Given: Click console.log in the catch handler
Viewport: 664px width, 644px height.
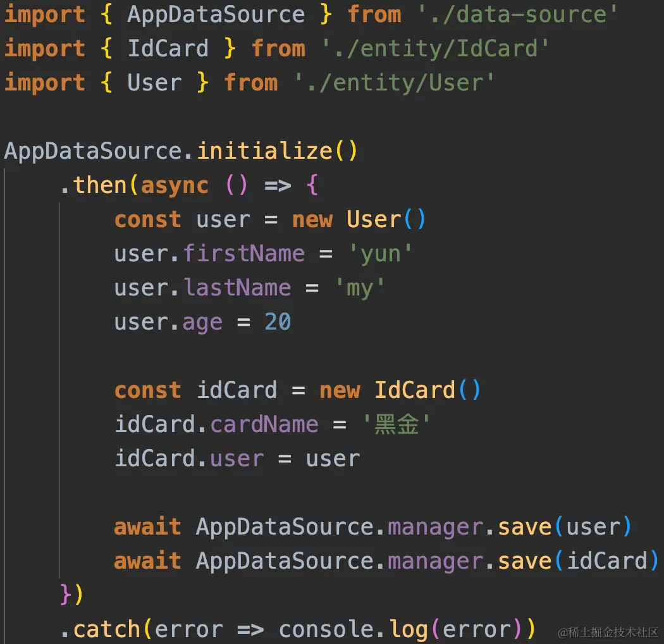Looking at the screenshot, I should (353, 630).
